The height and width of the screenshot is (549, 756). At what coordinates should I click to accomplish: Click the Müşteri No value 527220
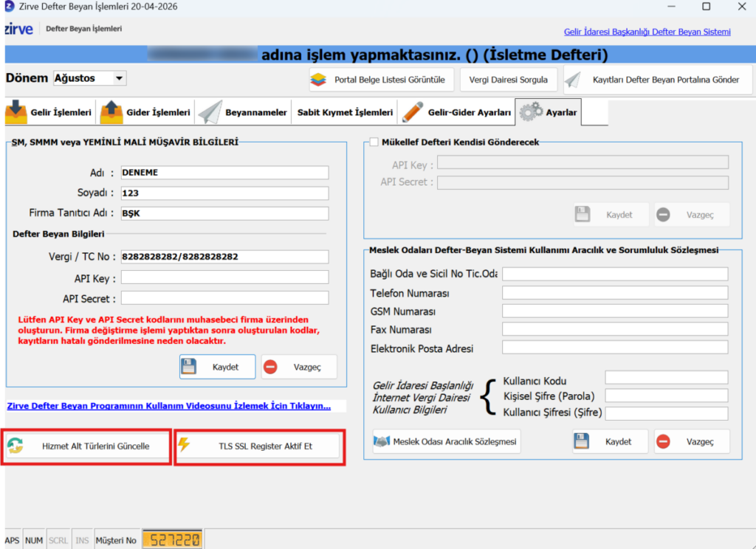click(x=172, y=540)
